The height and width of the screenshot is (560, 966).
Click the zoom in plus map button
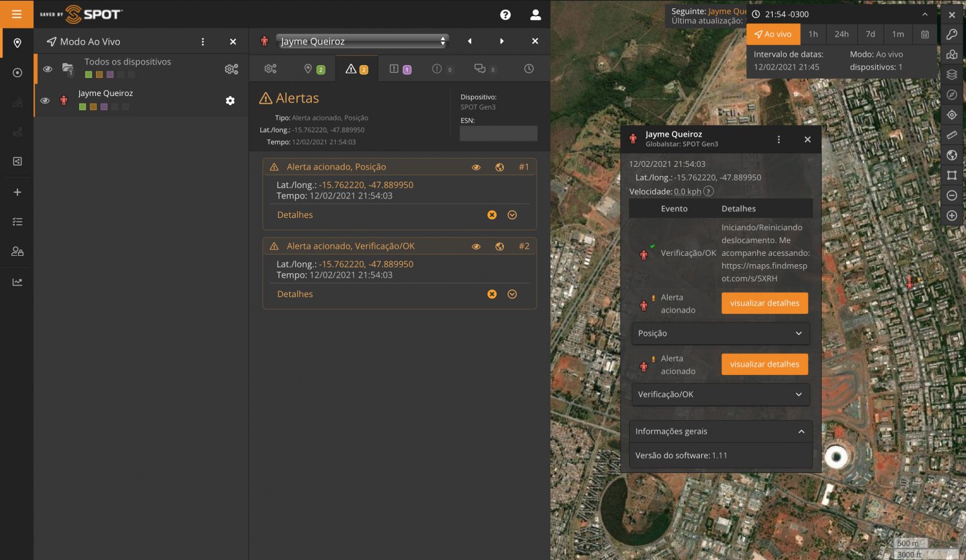(952, 216)
